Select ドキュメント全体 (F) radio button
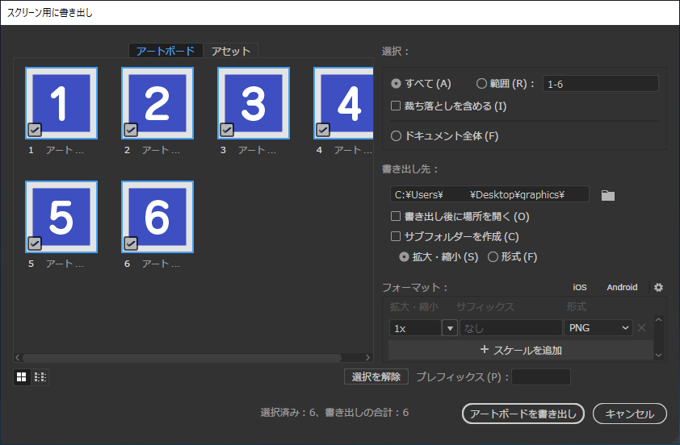This screenshot has height=445, width=680. point(396,136)
